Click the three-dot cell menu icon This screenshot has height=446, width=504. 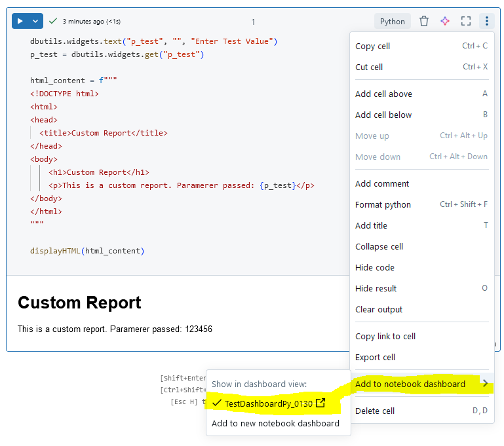[486, 21]
